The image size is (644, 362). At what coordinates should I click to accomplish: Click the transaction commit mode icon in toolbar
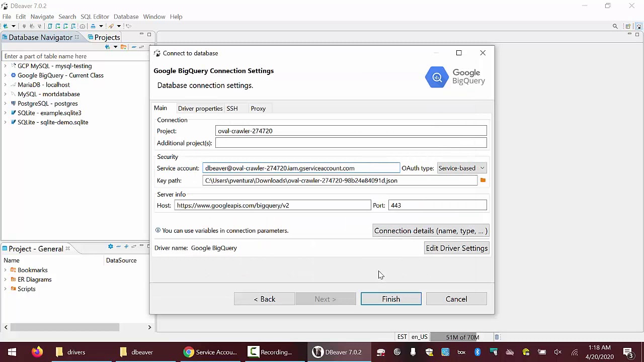click(93, 26)
